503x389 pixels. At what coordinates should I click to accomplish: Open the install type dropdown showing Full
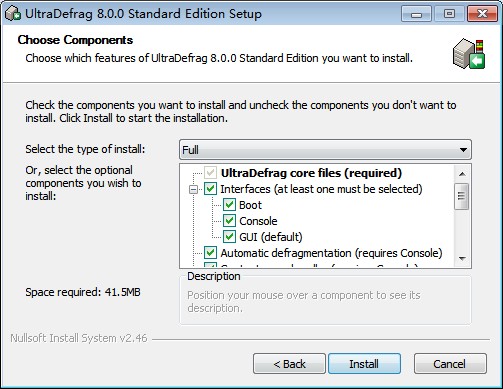pos(325,149)
